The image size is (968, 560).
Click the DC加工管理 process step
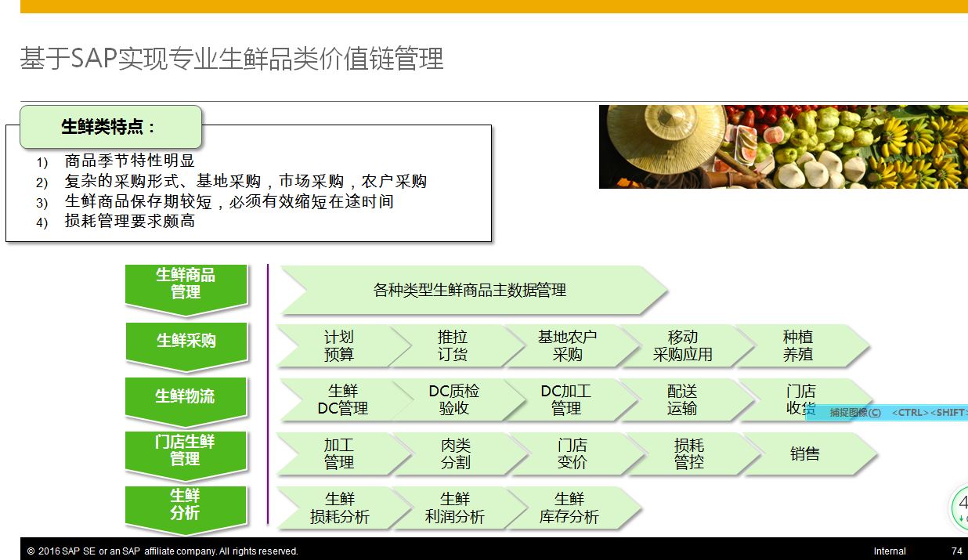(571, 399)
